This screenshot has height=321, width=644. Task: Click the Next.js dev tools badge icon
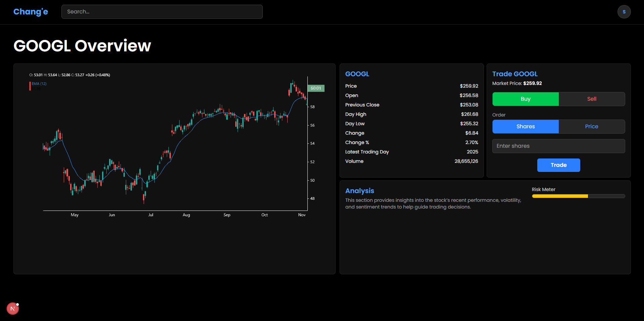(13, 309)
